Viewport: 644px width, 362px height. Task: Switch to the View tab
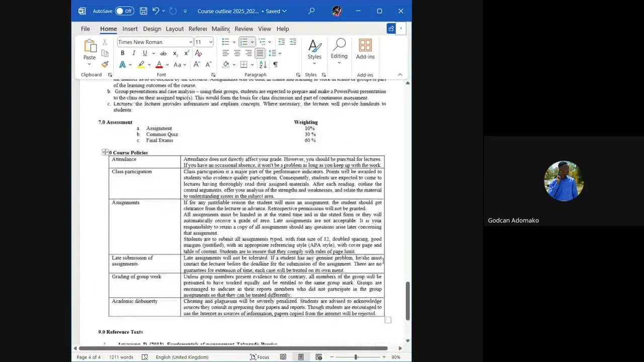[x=264, y=29]
